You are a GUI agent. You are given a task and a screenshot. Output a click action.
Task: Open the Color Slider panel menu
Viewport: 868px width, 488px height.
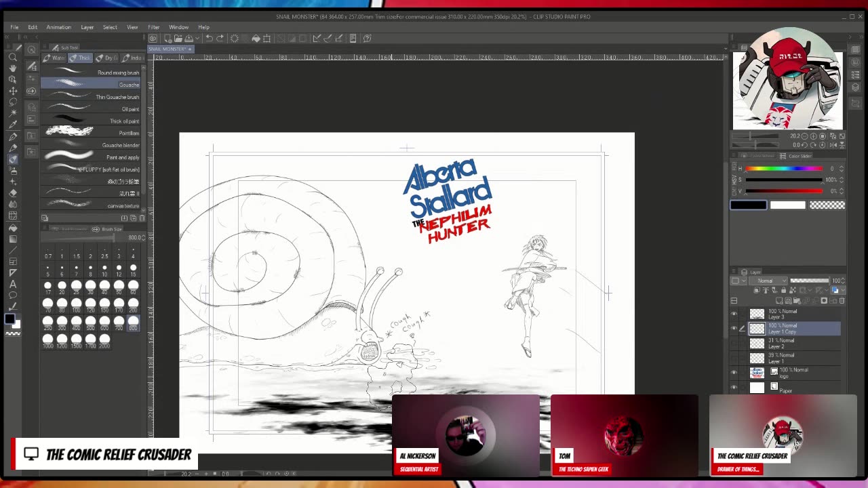click(735, 156)
